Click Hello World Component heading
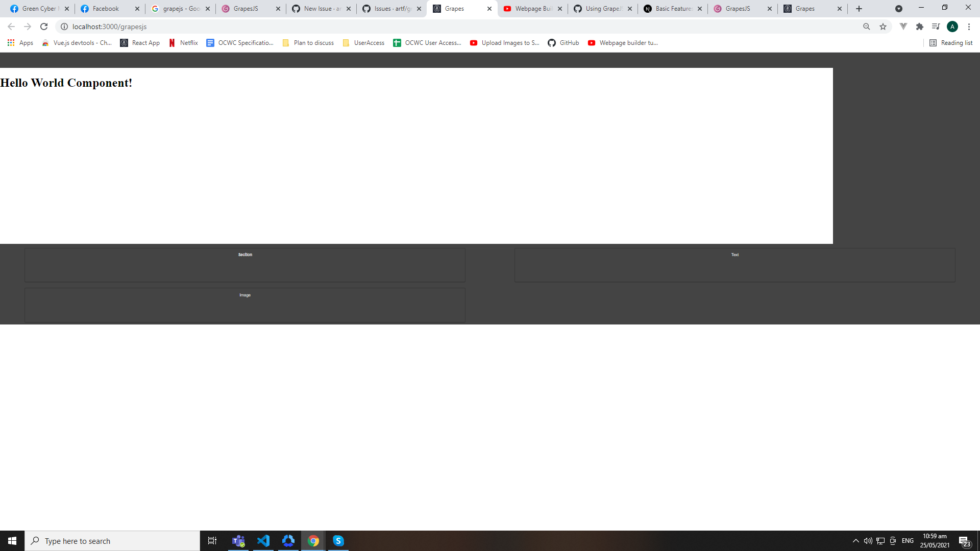This screenshot has width=980, height=551. (x=66, y=83)
